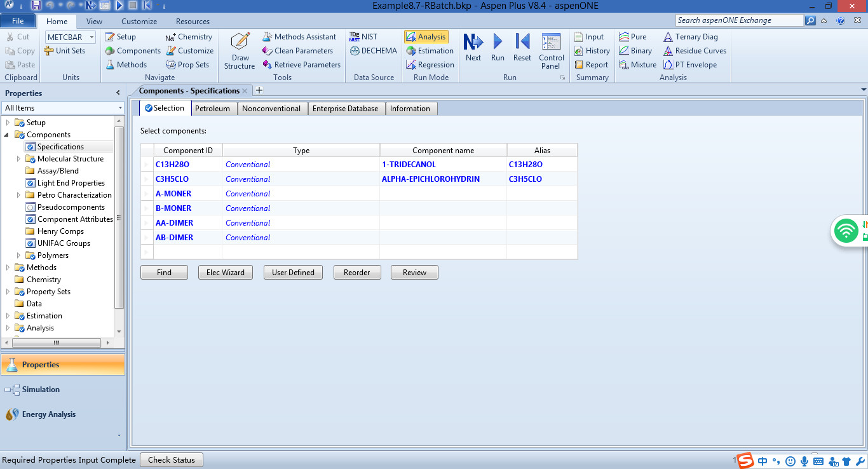
Task: Open History summary
Action: [592, 51]
